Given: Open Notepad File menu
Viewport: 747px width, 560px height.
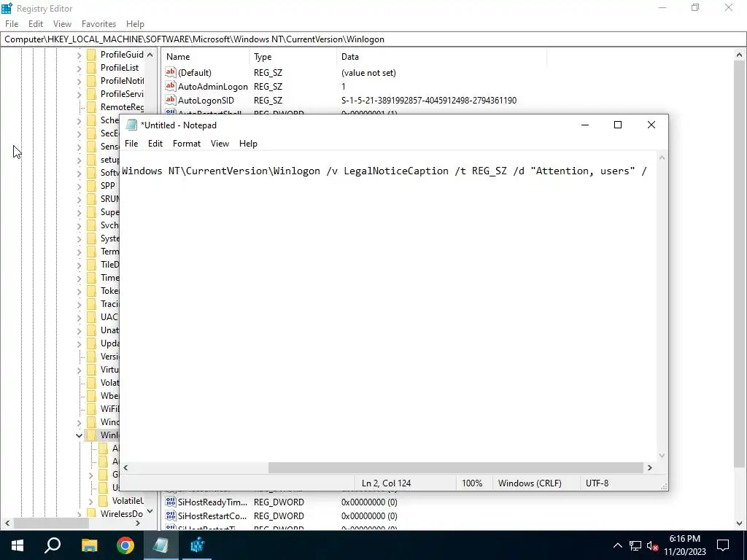Looking at the screenshot, I should point(131,144).
